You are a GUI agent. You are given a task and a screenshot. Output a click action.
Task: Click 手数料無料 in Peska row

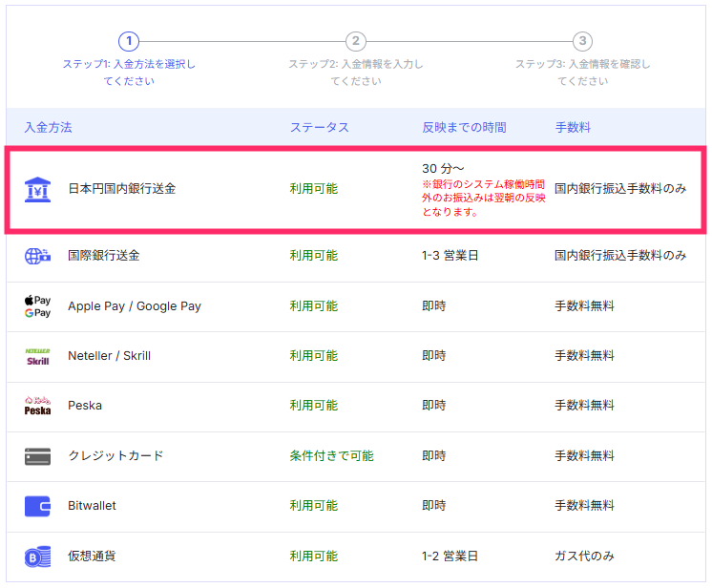coord(584,406)
